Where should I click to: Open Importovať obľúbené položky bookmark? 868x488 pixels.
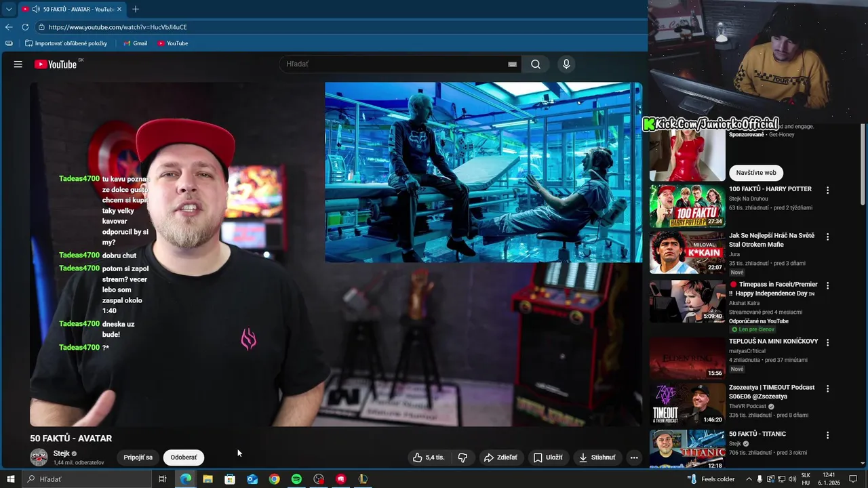click(x=66, y=43)
